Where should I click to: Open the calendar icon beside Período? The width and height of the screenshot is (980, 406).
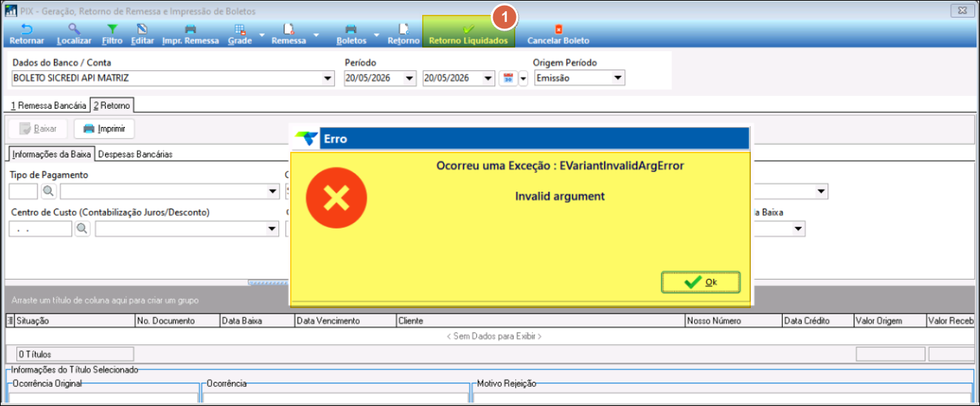pyautogui.click(x=508, y=78)
